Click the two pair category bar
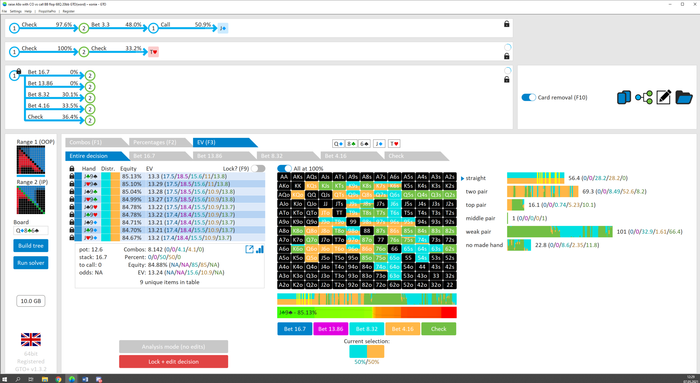This screenshot has width=700, height=383. click(x=542, y=192)
